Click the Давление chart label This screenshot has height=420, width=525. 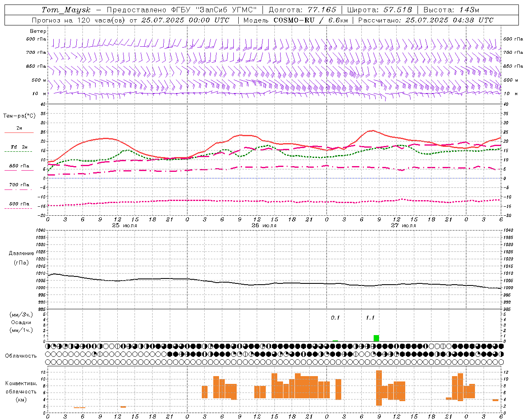tap(21, 253)
